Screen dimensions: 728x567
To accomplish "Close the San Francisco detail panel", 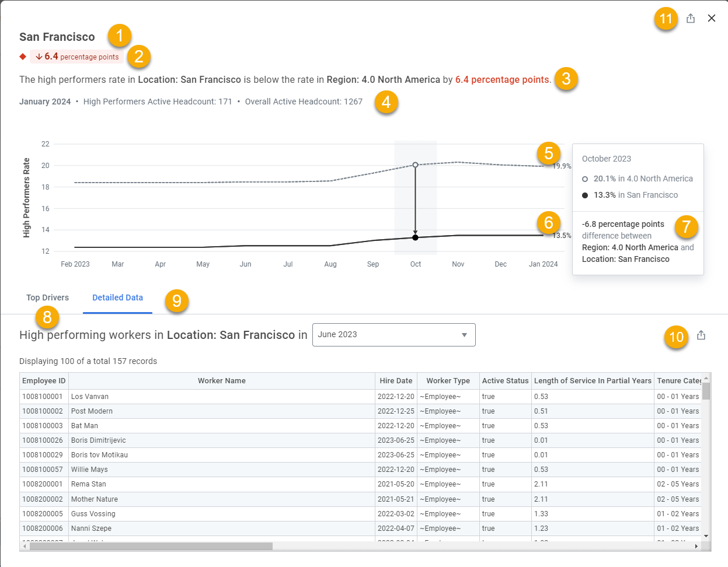I will (x=712, y=19).
